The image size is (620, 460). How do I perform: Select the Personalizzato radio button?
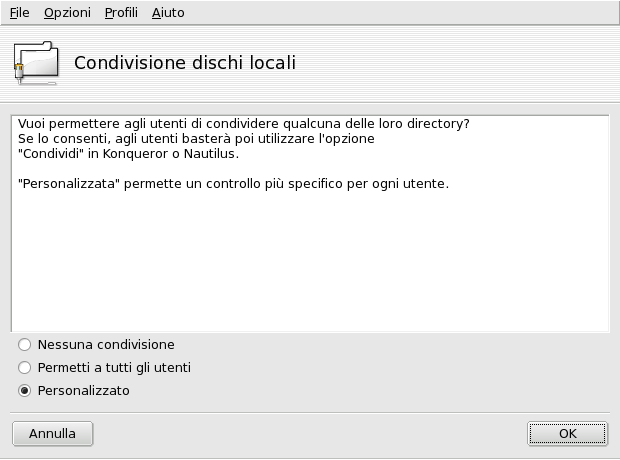click(25, 391)
